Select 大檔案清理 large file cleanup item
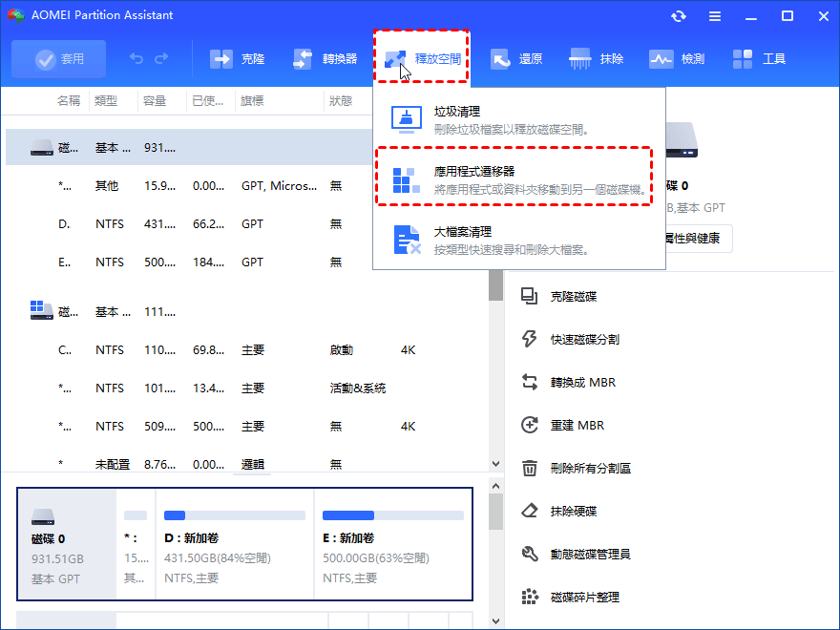The image size is (840, 630). [519, 240]
